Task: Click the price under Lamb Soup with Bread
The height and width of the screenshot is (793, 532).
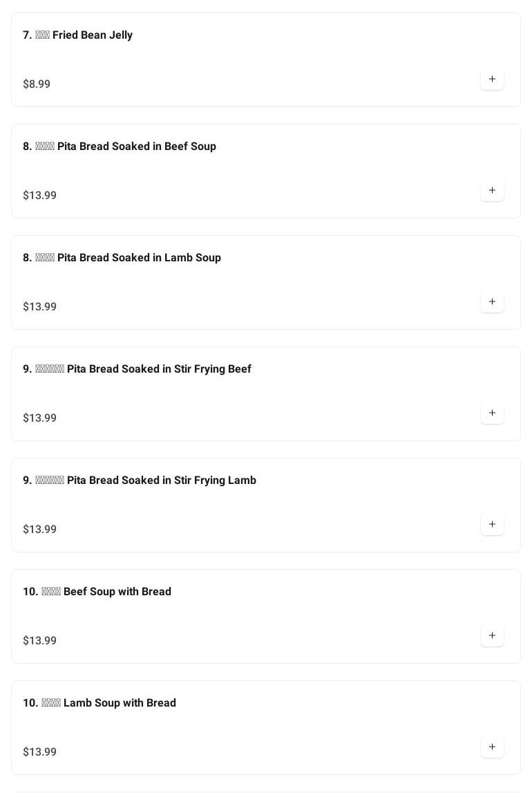Action: [x=40, y=752]
